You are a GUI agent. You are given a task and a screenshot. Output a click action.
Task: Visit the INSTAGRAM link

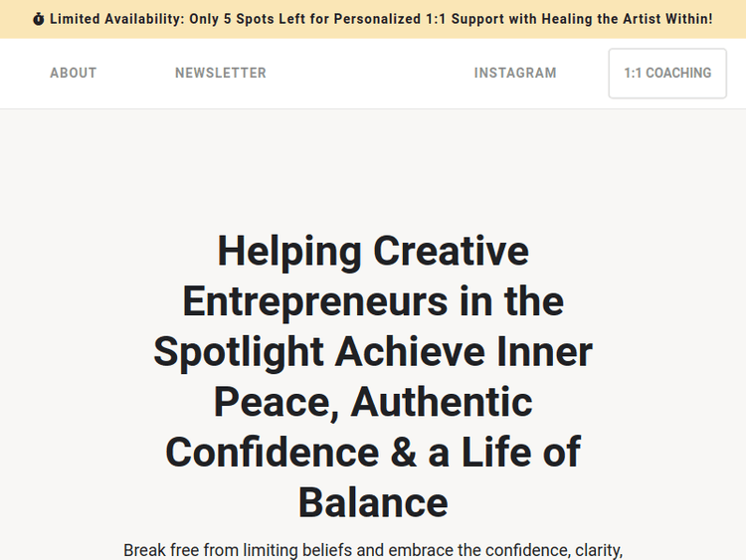[x=515, y=73]
